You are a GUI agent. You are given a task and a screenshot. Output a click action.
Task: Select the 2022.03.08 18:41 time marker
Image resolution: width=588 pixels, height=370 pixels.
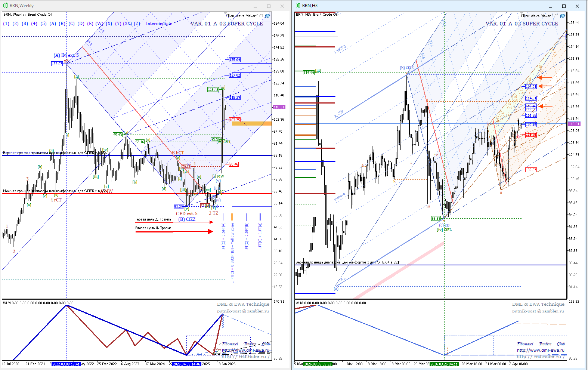click(66, 364)
